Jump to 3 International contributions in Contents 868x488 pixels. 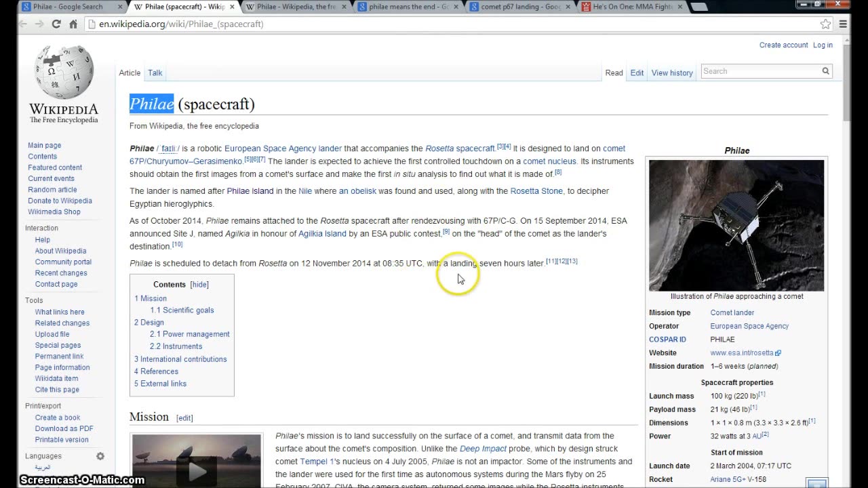pos(180,359)
